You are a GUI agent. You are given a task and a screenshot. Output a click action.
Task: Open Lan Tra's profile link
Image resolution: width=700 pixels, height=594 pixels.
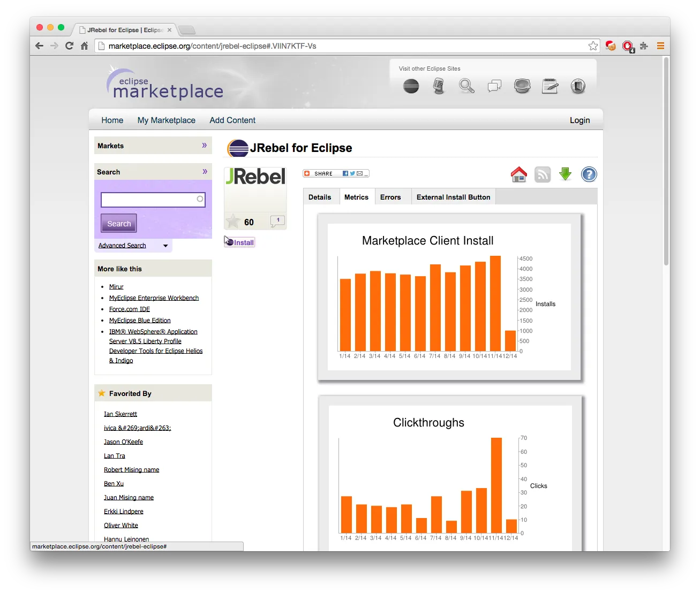coord(114,456)
